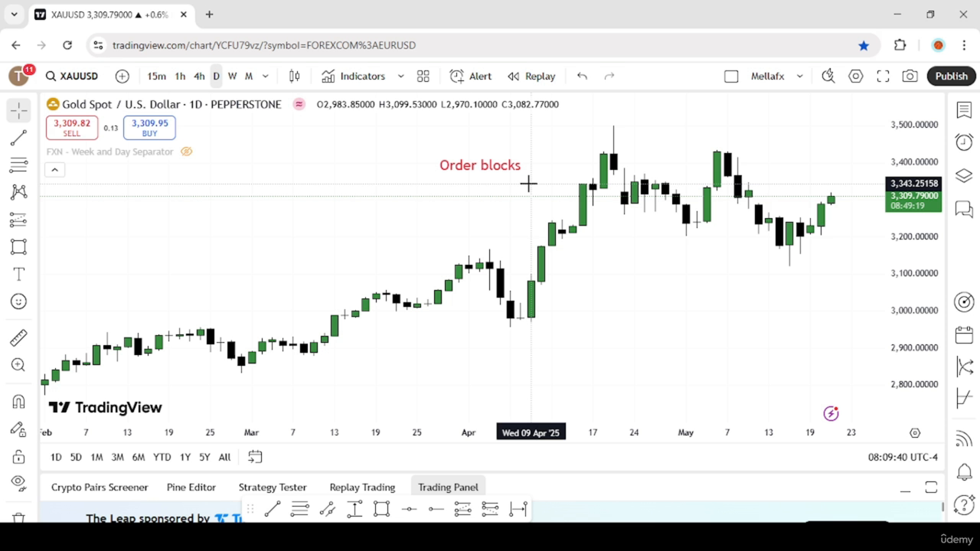Click the Publish button

[x=952, y=76]
